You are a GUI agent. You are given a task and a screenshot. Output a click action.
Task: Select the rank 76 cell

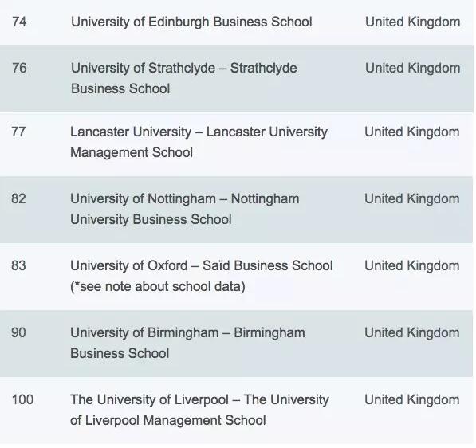click(x=19, y=68)
